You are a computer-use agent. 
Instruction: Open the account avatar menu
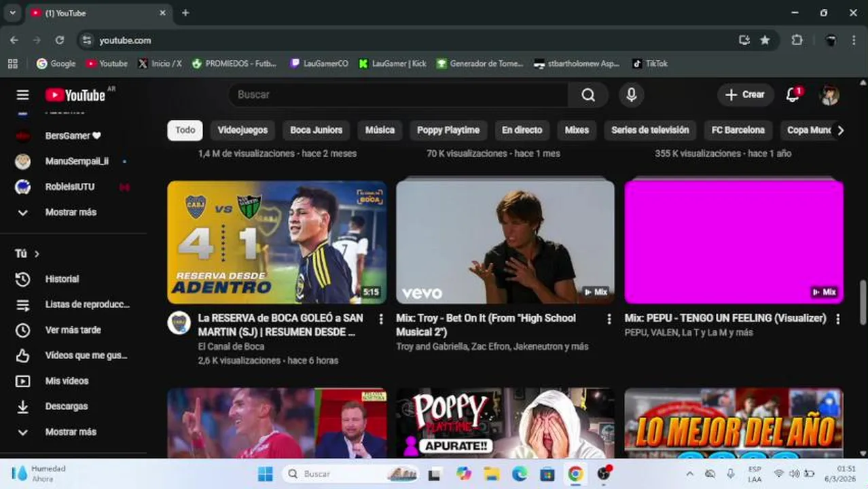(x=829, y=95)
